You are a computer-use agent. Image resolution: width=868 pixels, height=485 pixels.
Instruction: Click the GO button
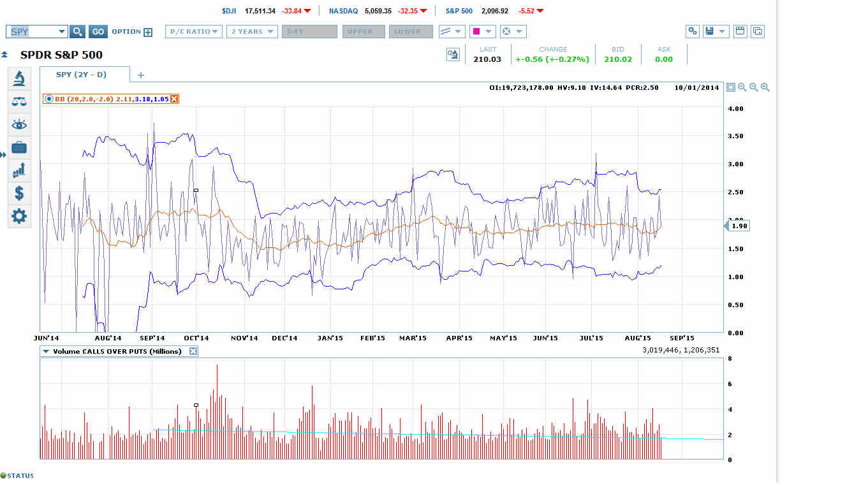click(x=98, y=31)
